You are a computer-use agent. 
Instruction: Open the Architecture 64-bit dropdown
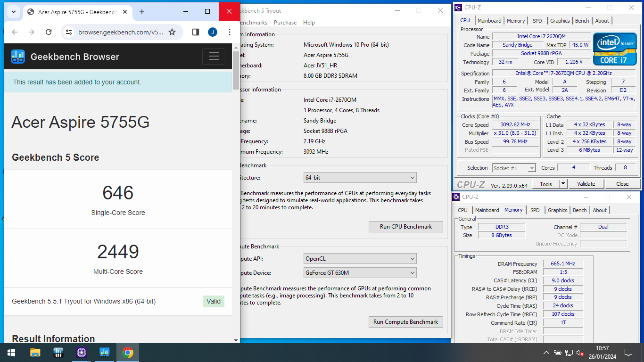coord(360,178)
